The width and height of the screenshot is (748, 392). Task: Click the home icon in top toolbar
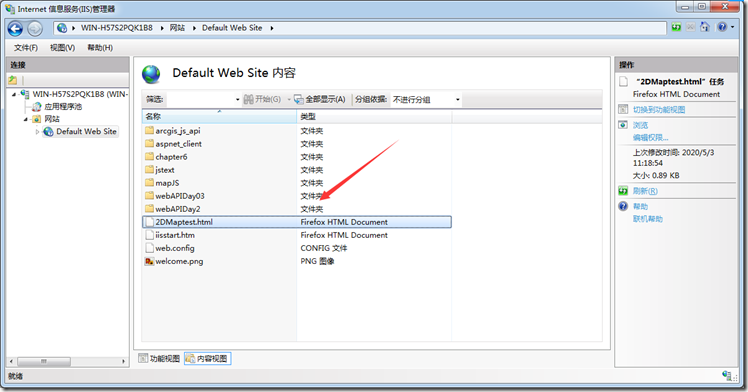click(x=705, y=27)
